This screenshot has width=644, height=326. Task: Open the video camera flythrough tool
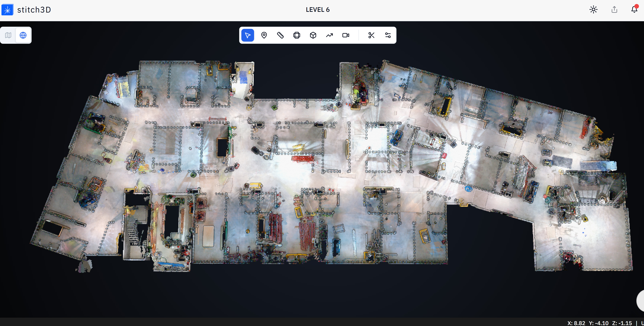pyautogui.click(x=346, y=35)
